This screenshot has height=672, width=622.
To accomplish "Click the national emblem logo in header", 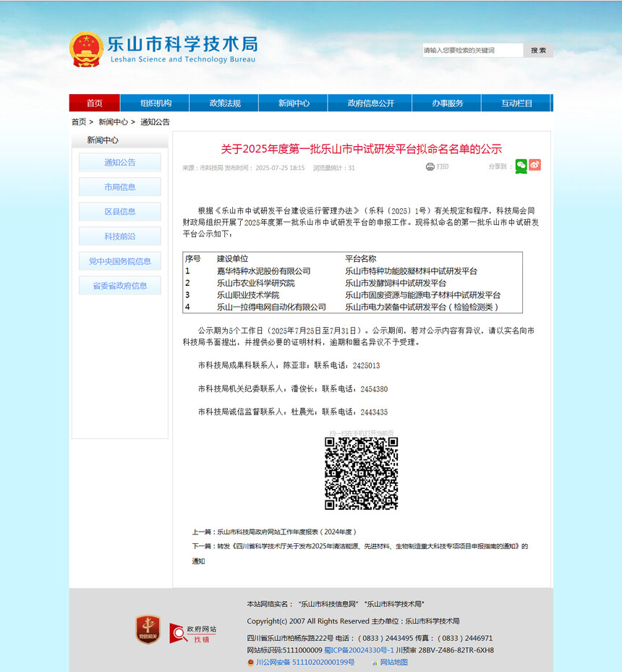I will [x=86, y=49].
